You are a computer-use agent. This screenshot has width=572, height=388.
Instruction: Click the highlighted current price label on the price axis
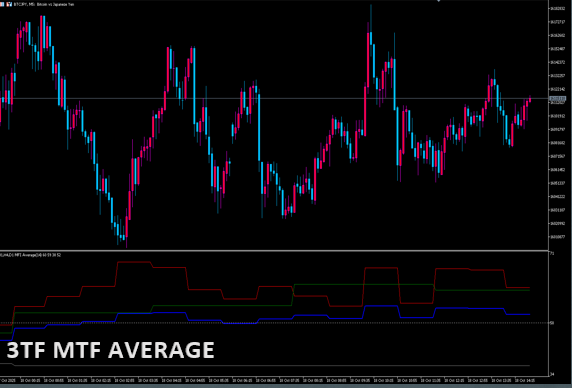[558, 99]
